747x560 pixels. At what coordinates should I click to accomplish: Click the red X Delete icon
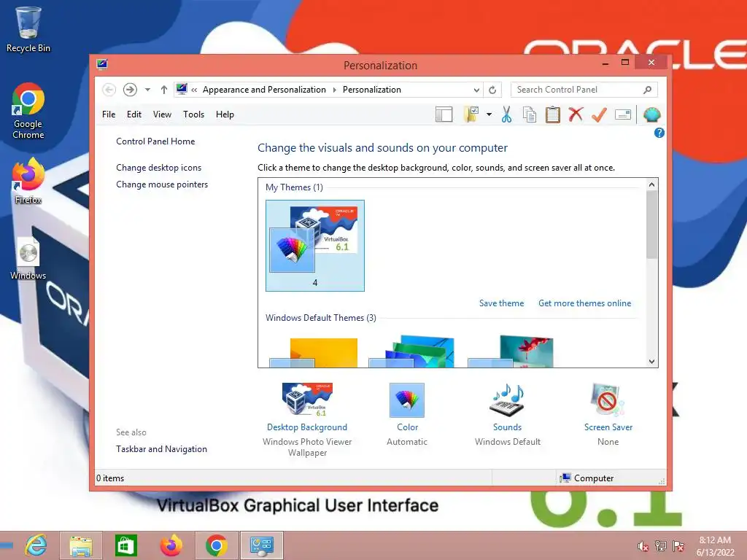576,114
